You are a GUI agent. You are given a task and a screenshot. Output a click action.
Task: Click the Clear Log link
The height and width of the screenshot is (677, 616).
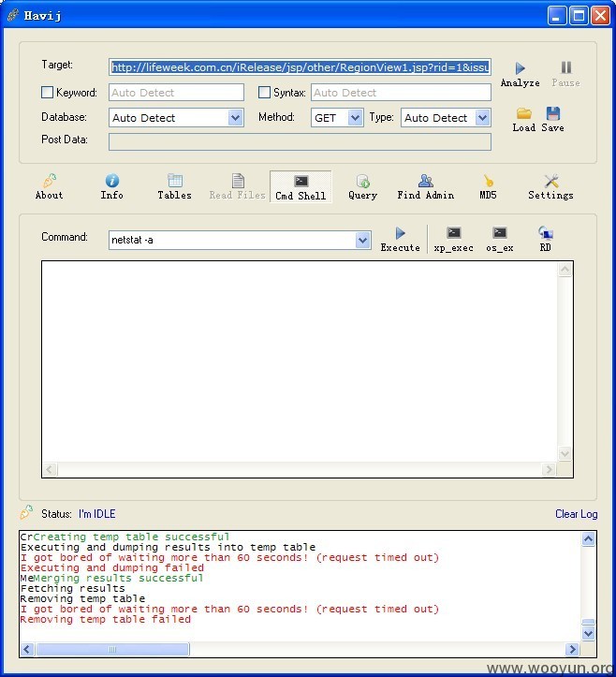tap(577, 514)
